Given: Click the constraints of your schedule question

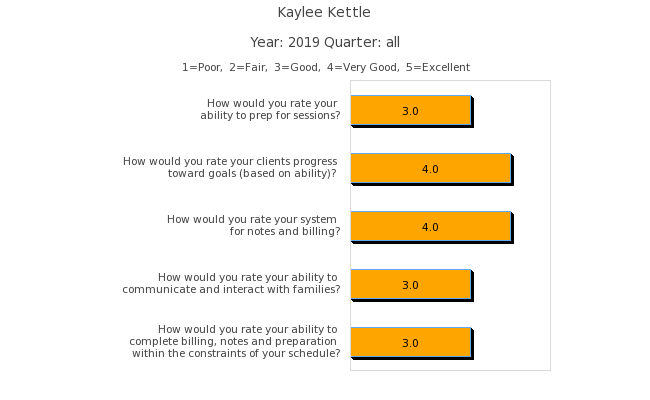Looking at the screenshot, I should click(236, 341).
